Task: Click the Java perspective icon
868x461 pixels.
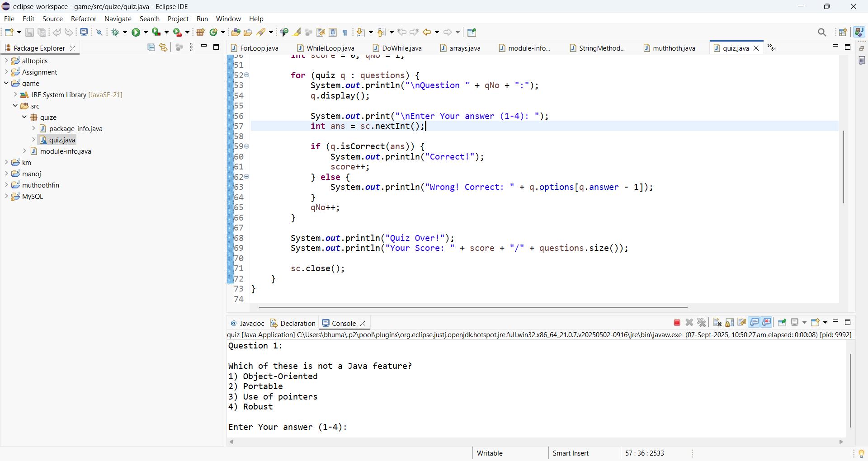Action: 859,32
